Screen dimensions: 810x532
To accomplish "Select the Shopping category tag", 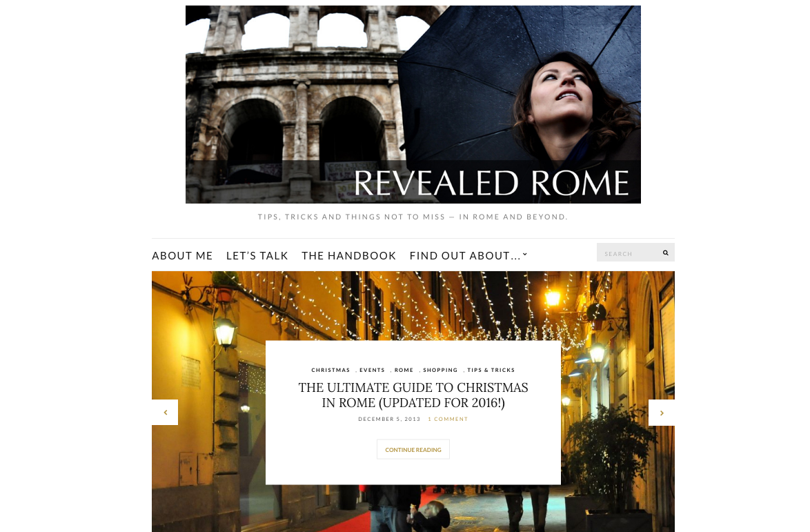I will coord(440,370).
